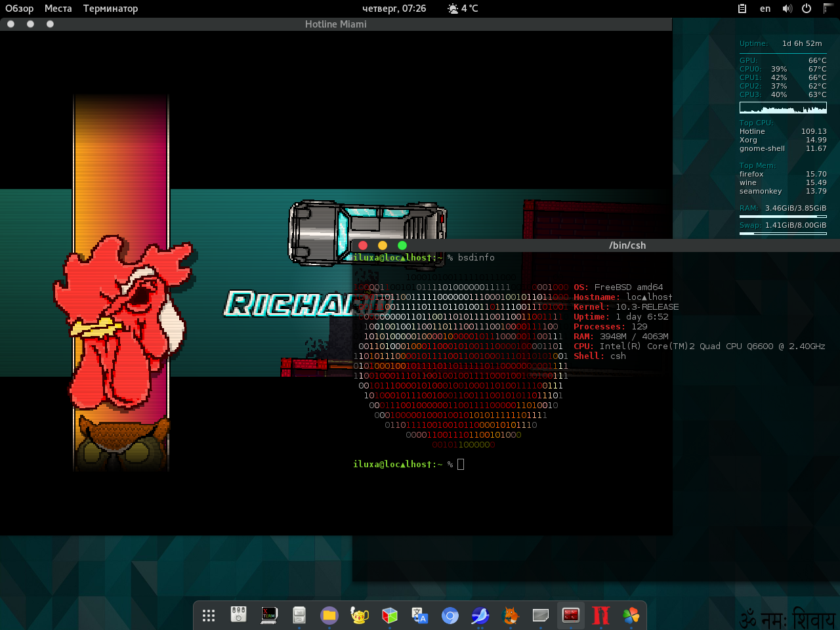Screen dimensions: 840x630
Task: Open the four-color clover app in dock
Action: [x=631, y=615]
